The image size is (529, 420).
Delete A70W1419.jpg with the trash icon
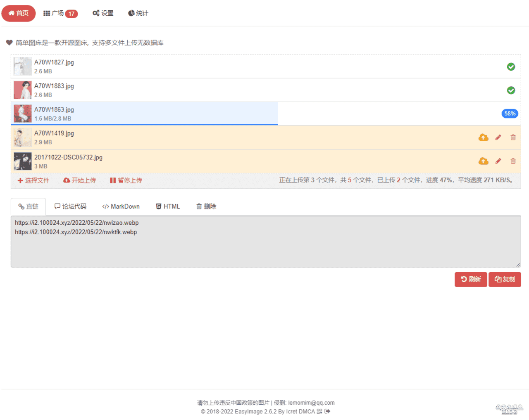tap(513, 138)
